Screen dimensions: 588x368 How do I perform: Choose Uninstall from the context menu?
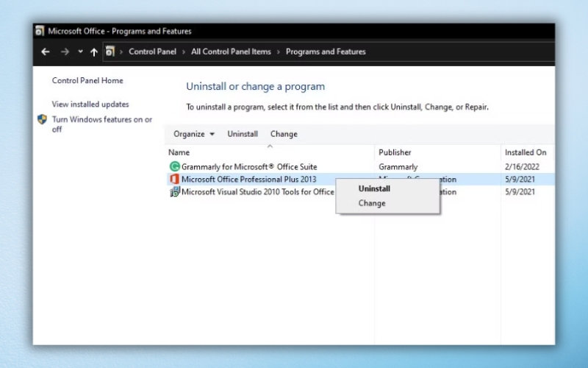(374, 188)
